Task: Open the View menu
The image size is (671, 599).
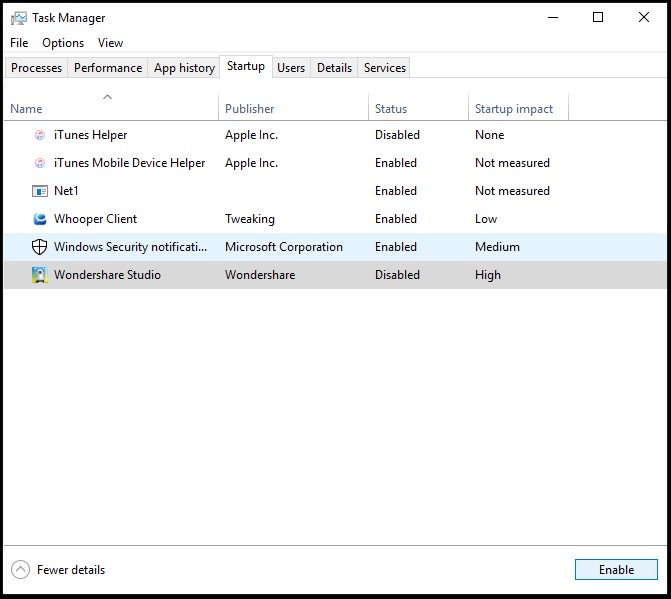Action: (x=110, y=43)
